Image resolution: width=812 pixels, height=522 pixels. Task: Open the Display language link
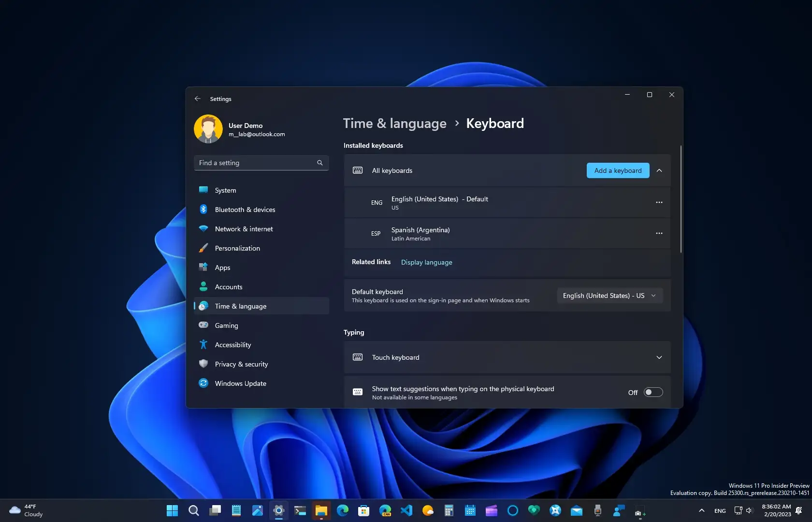(x=426, y=262)
